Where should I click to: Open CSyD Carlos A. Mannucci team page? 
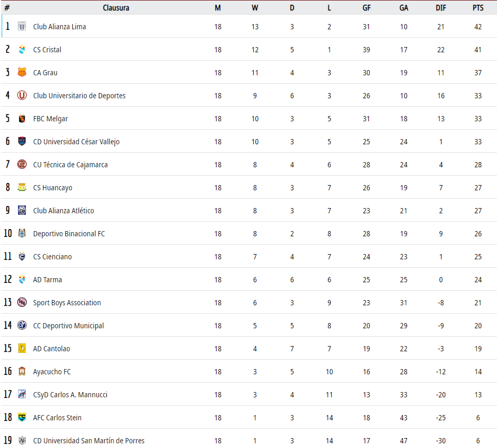pos(70,395)
